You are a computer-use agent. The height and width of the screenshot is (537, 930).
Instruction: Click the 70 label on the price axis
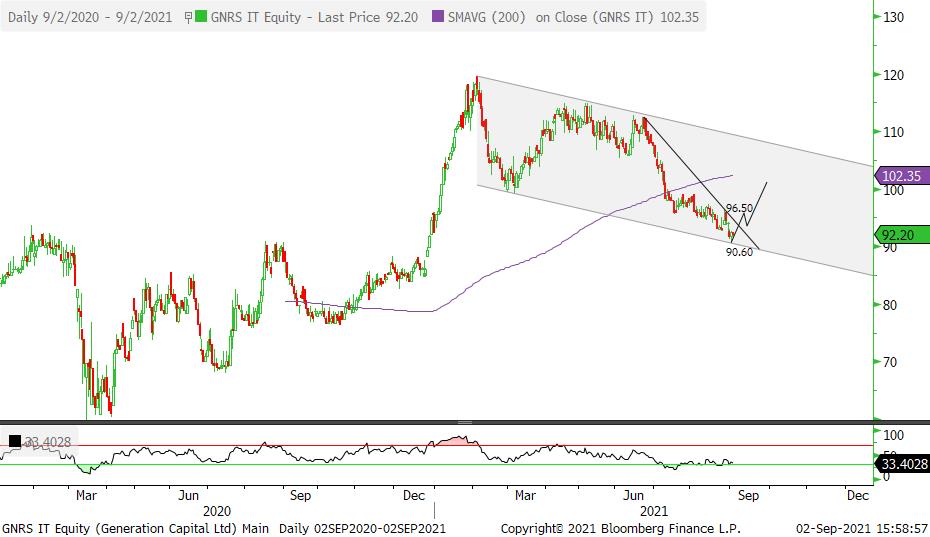890,362
